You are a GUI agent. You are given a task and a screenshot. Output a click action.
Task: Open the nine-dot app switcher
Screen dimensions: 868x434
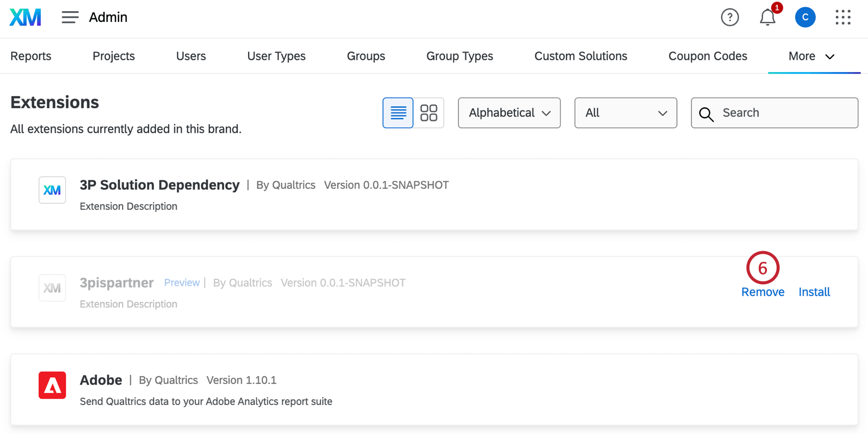[842, 17]
